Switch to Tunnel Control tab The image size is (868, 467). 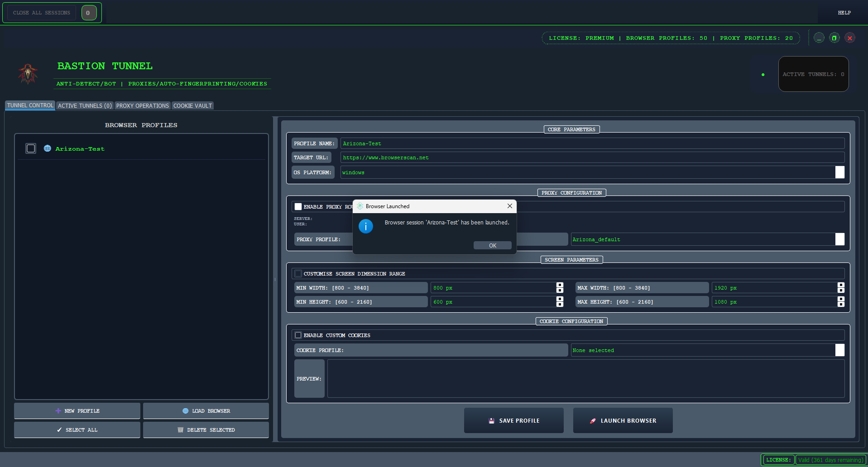pos(30,105)
